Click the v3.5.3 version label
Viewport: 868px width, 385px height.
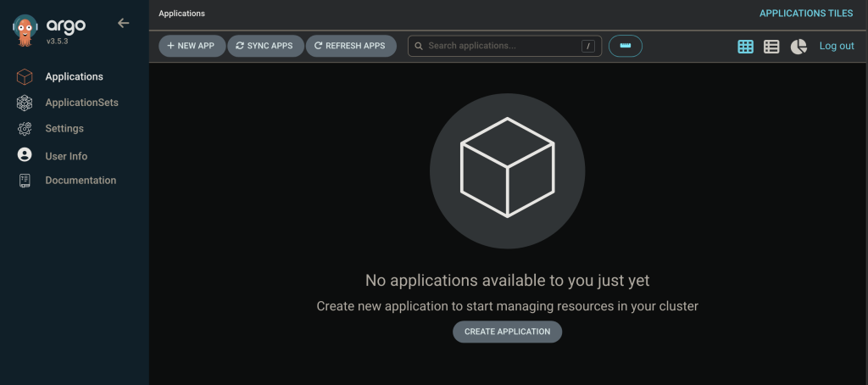(57, 41)
